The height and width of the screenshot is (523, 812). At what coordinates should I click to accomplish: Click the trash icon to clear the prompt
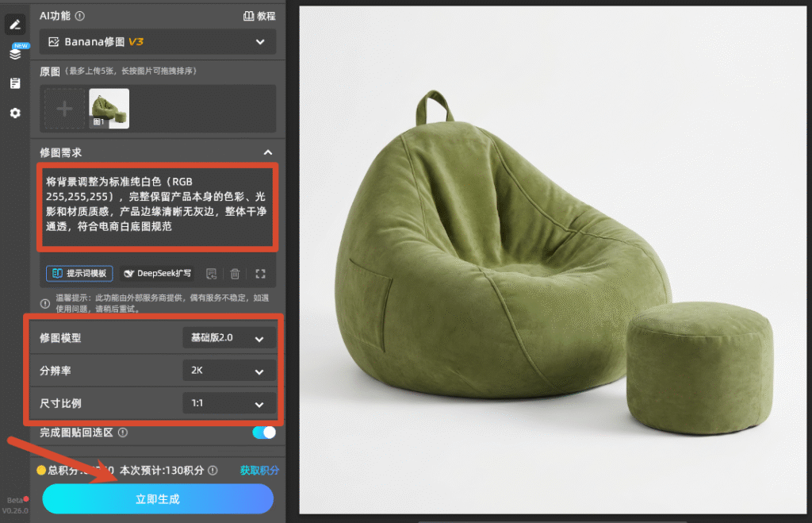pyautogui.click(x=235, y=274)
